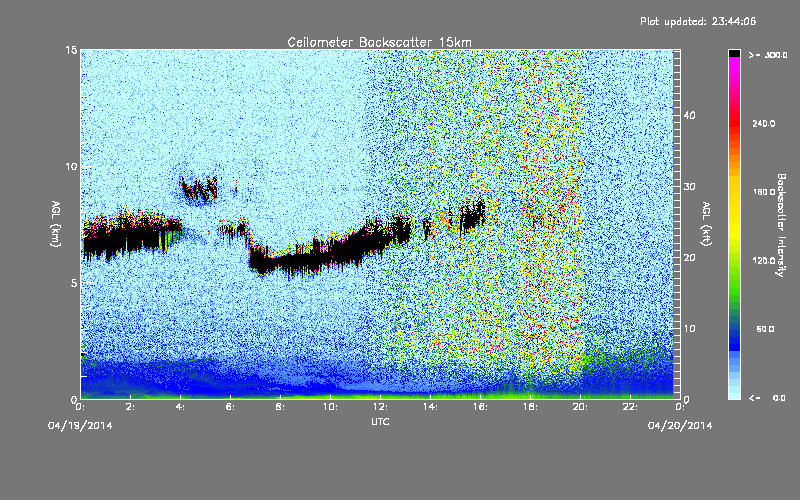Click the "12:" hour tick on the time axis

[380, 407]
